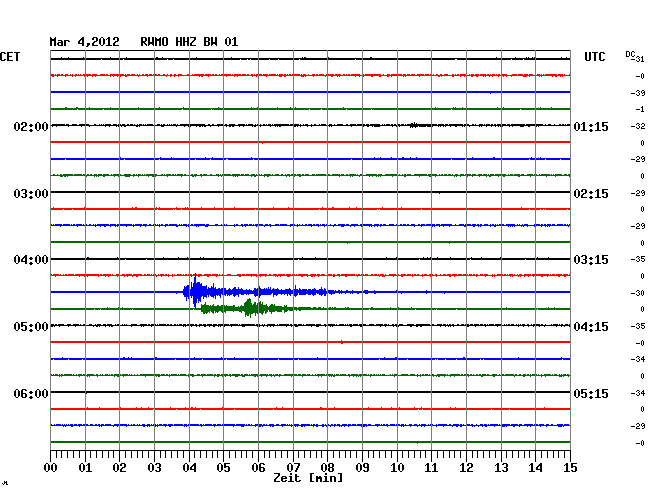This screenshot has width=650, height=494.
Task: Click the Zeit [min] axis title
Action: [x=308, y=478]
